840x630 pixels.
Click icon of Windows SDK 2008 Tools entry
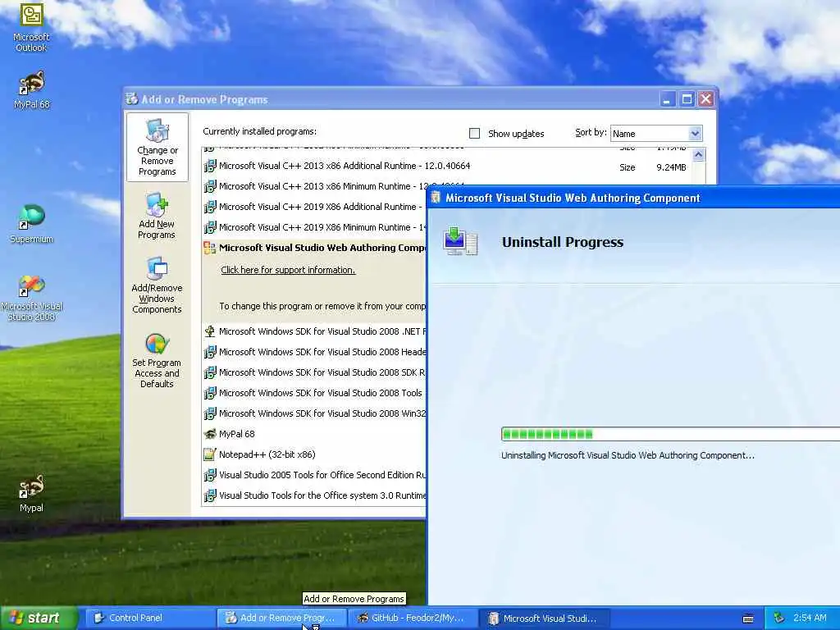coord(210,393)
